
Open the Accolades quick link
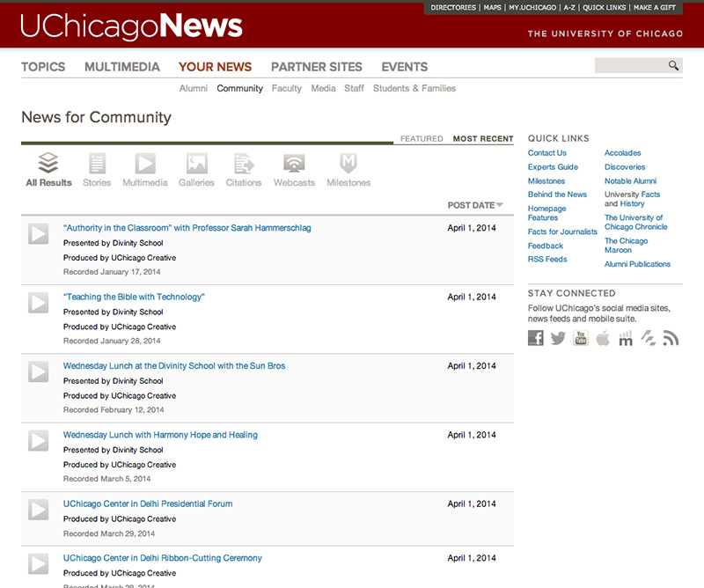tap(623, 153)
